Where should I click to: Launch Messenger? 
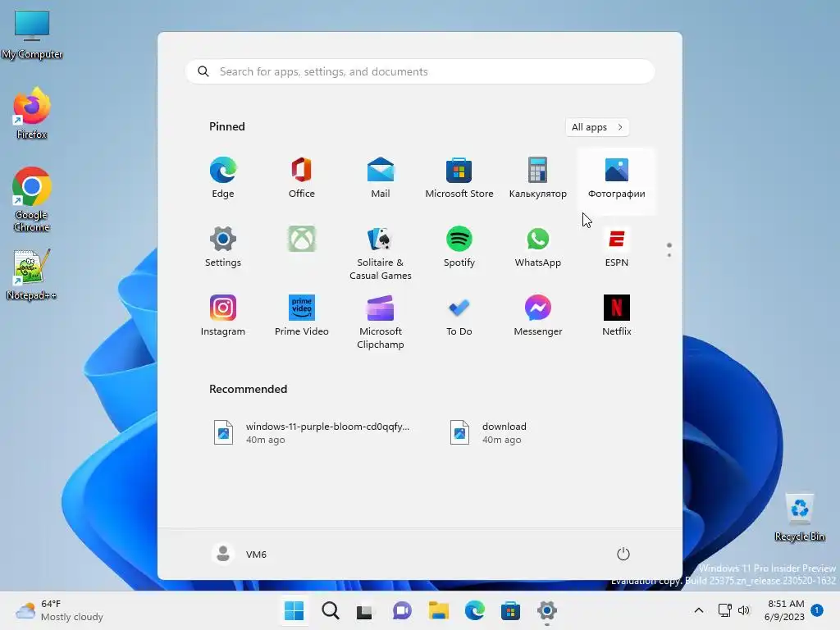pyautogui.click(x=538, y=315)
